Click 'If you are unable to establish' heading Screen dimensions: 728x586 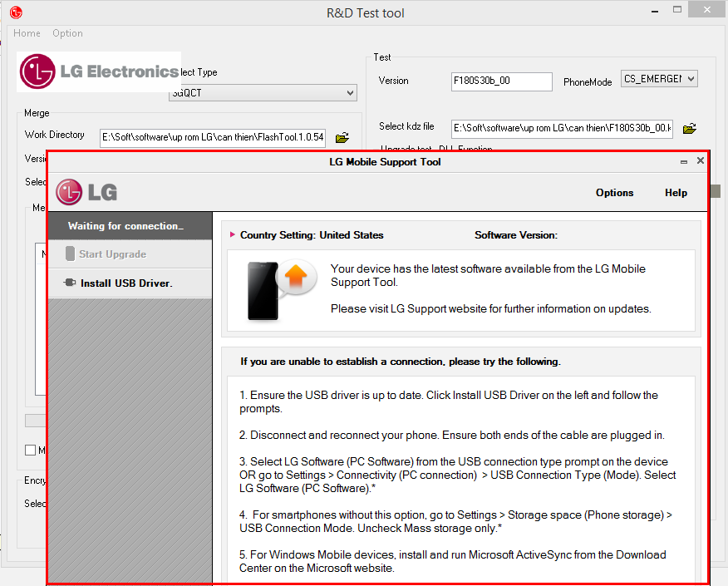coord(401,362)
